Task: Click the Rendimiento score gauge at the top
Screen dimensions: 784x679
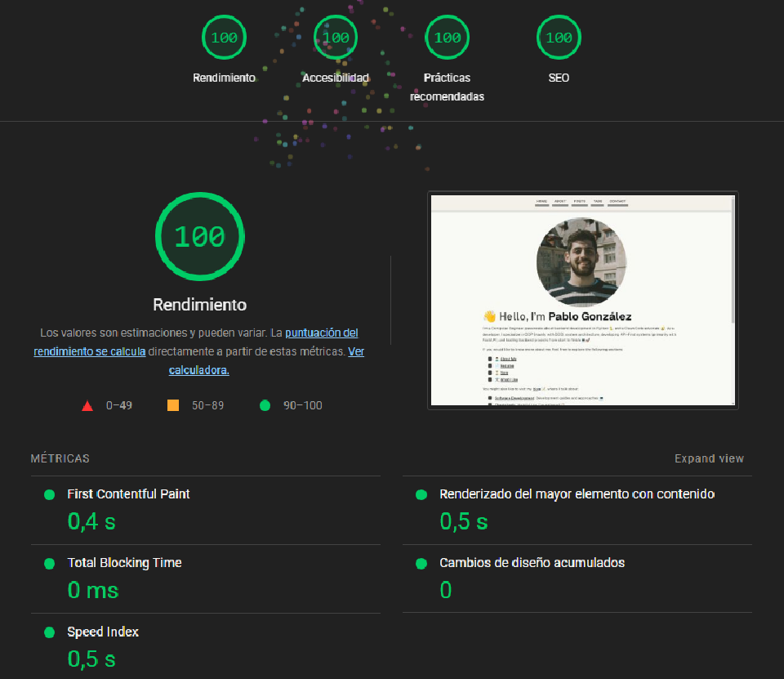Action: point(224,37)
